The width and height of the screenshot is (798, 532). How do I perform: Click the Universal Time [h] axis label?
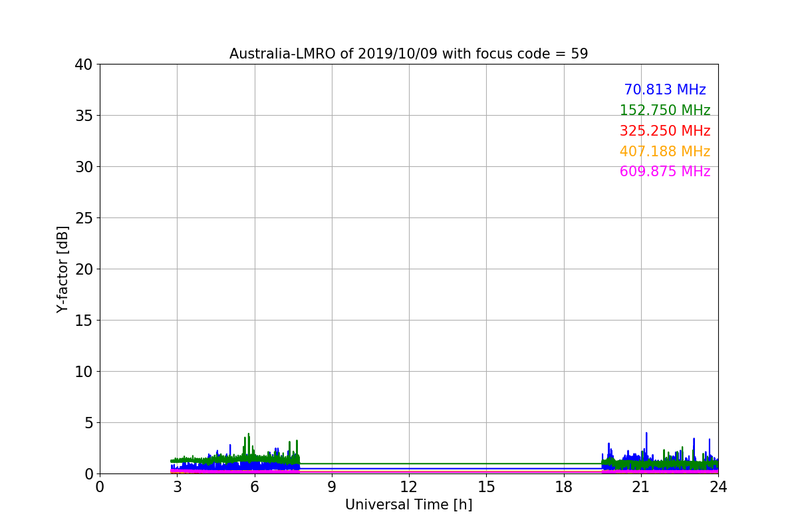coord(408,505)
